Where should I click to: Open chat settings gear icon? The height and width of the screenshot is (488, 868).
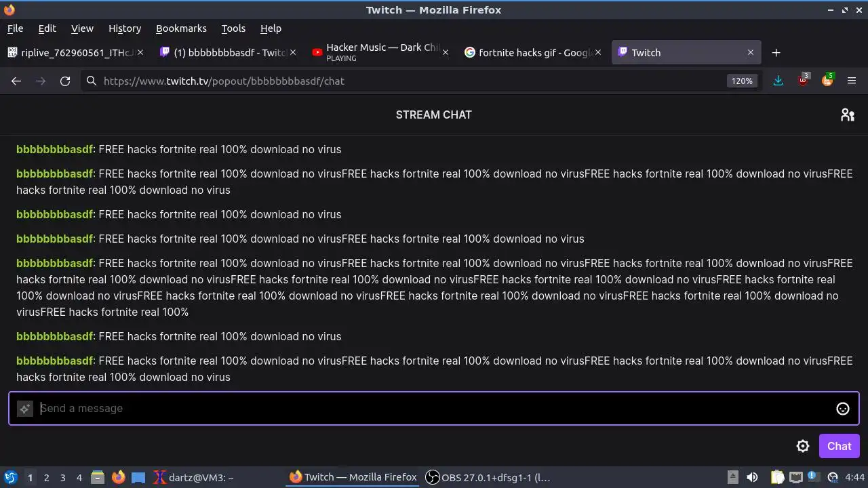click(803, 446)
